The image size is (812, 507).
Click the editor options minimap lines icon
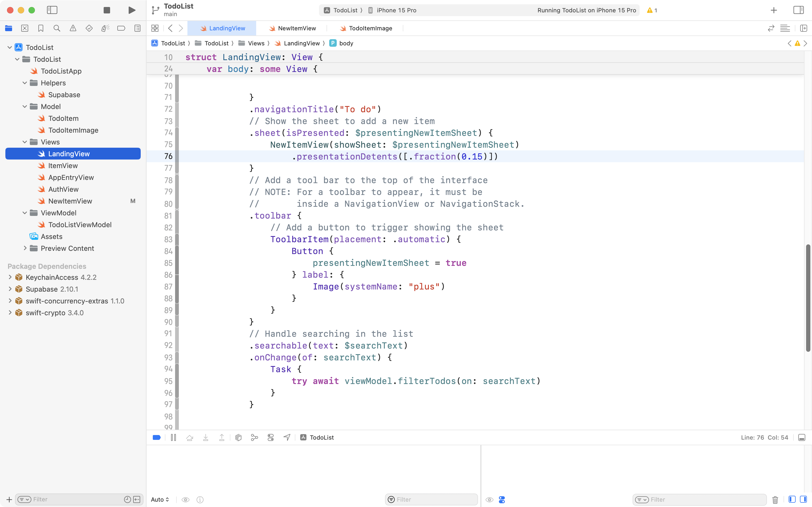pos(785,28)
